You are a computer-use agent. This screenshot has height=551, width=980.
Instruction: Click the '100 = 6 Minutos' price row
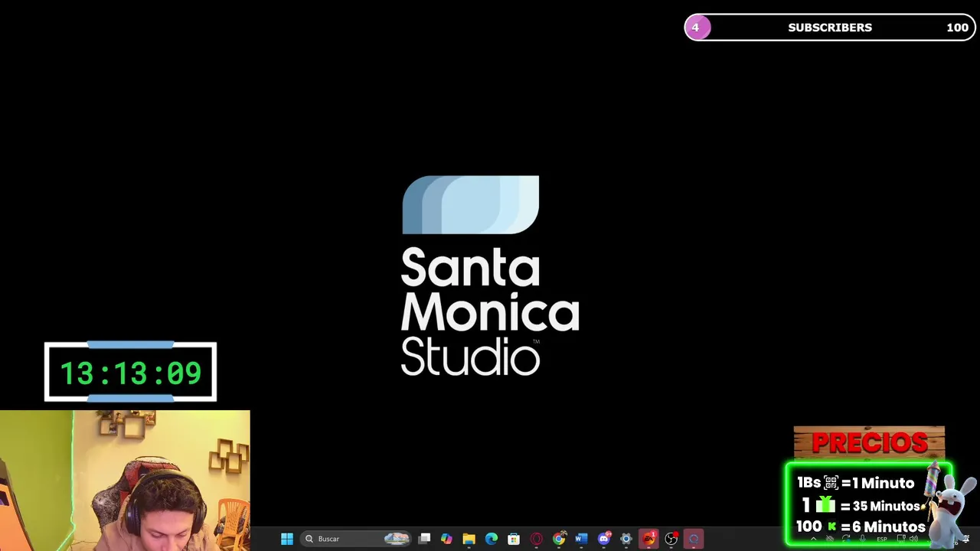tap(861, 527)
